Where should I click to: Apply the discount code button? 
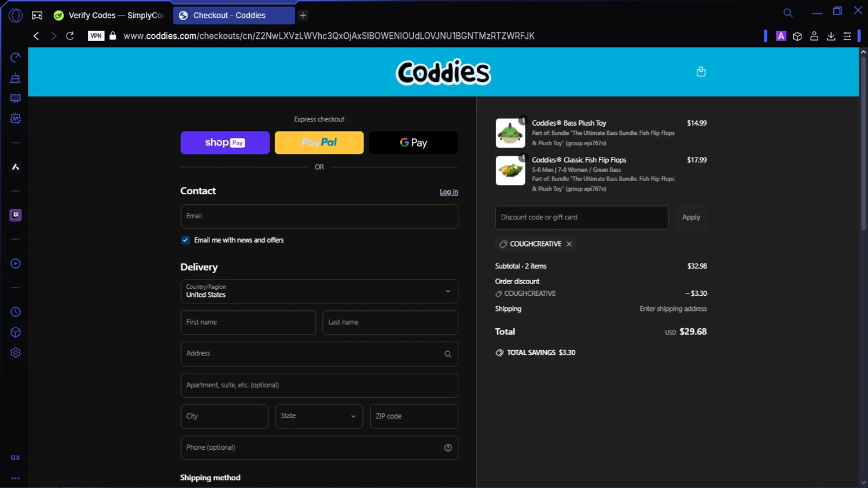(691, 218)
